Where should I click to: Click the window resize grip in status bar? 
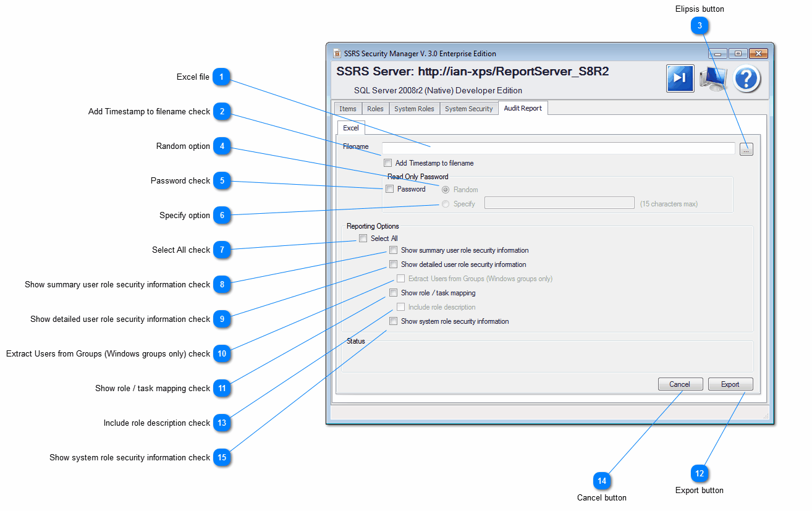click(x=766, y=416)
